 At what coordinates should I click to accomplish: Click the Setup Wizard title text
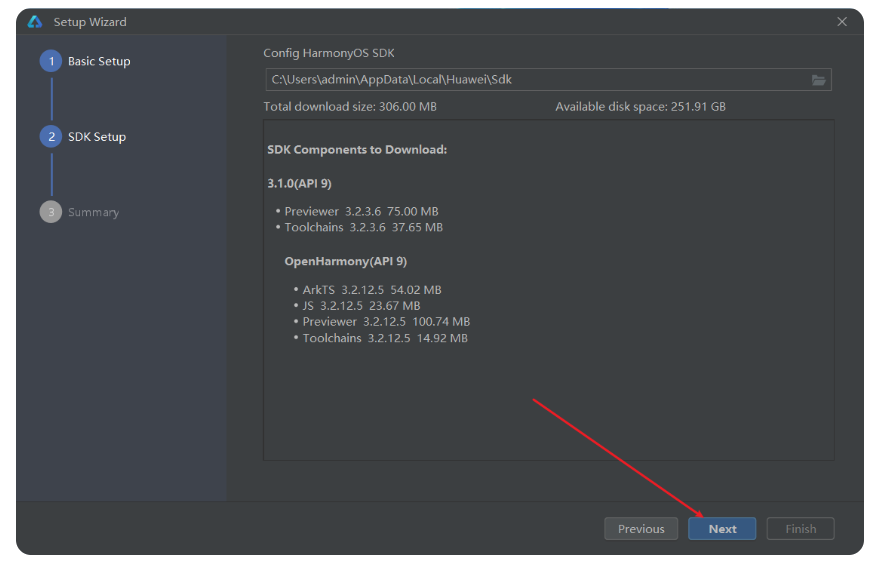[90, 22]
